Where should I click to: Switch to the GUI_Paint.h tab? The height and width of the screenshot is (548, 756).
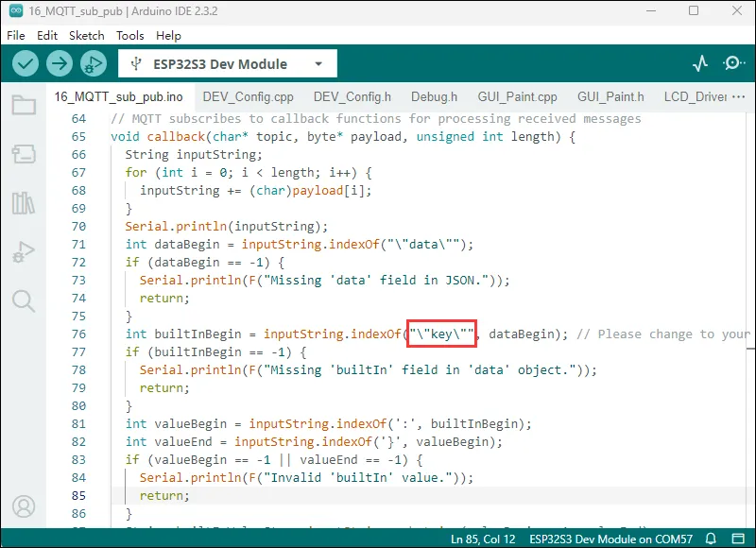pyautogui.click(x=610, y=96)
